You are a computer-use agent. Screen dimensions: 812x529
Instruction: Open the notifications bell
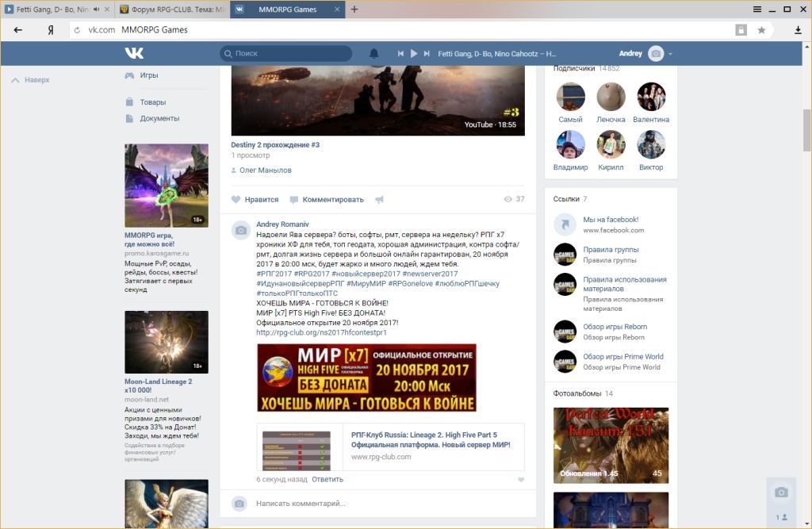[374, 53]
